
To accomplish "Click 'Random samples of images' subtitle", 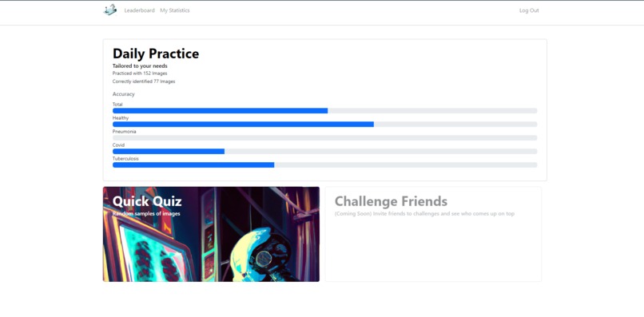I will point(146,213).
